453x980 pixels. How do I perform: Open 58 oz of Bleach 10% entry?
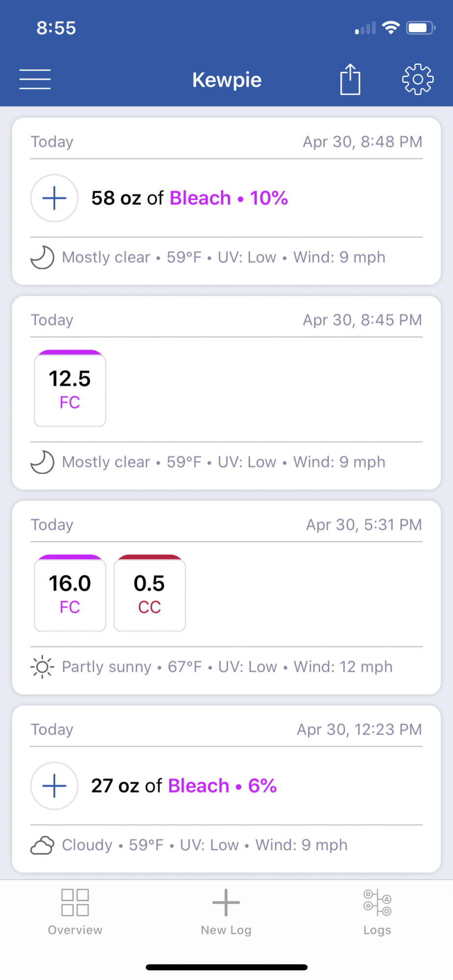(189, 198)
